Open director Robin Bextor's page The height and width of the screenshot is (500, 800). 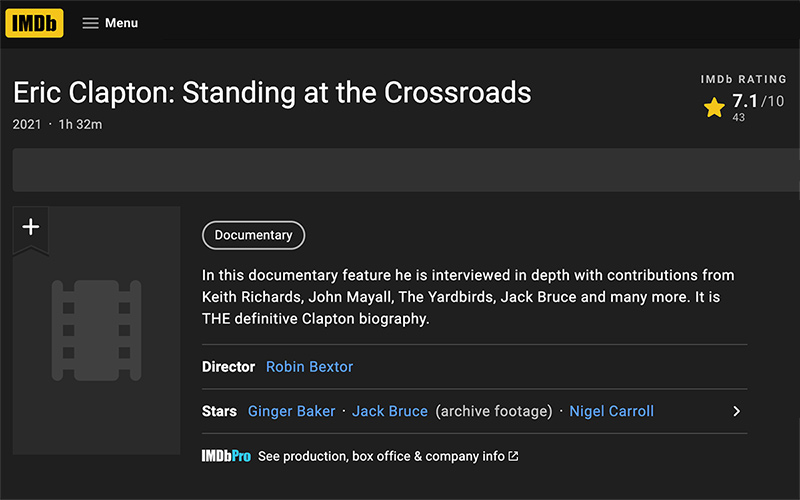(309, 367)
